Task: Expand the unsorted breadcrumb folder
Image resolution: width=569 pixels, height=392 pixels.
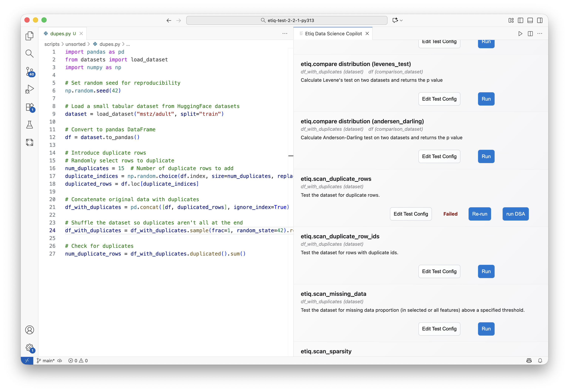Action: pos(75,44)
